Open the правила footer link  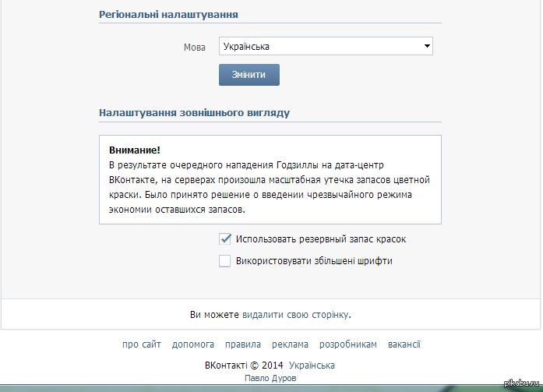click(243, 344)
